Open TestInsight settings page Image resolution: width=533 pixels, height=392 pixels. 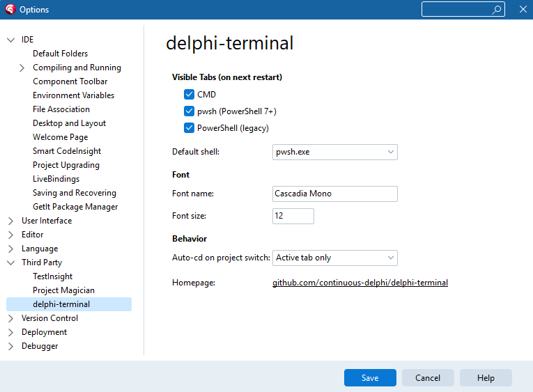(x=53, y=276)
